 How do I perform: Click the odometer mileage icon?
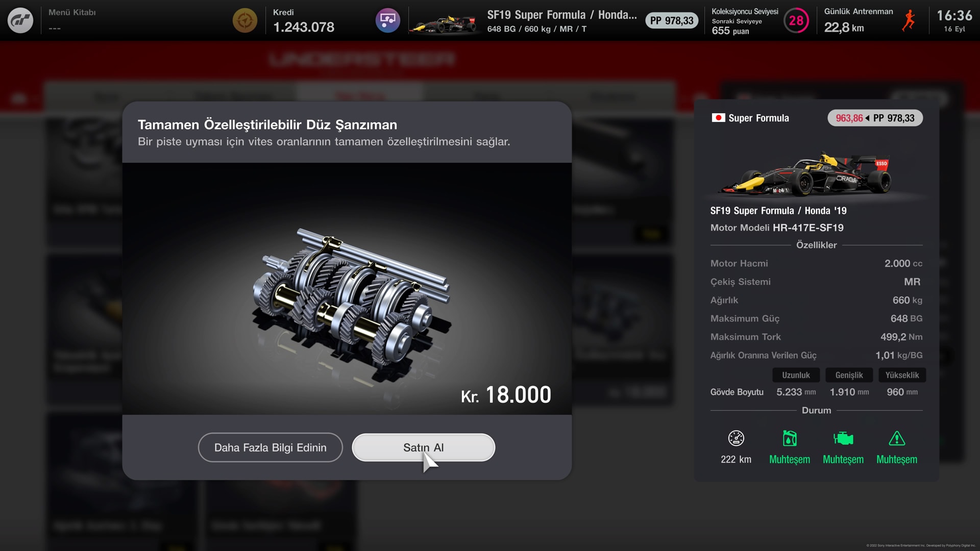tap(736, 438)
